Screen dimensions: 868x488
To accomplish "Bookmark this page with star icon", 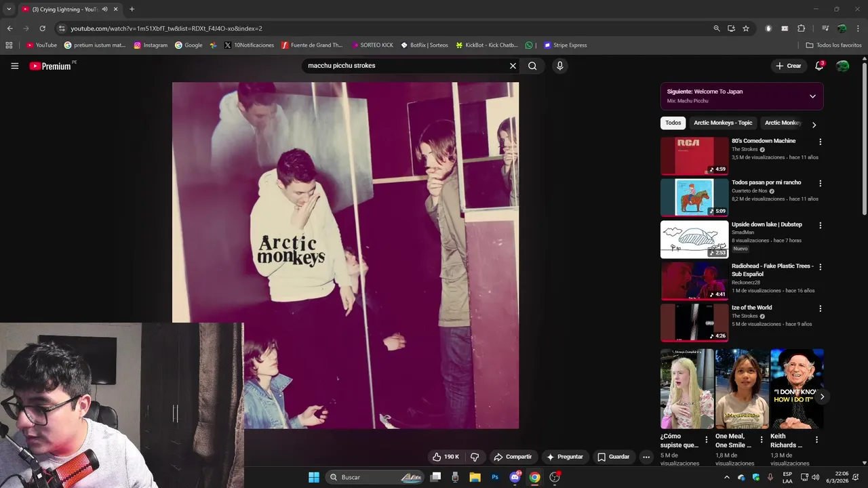I will [746, 28].
